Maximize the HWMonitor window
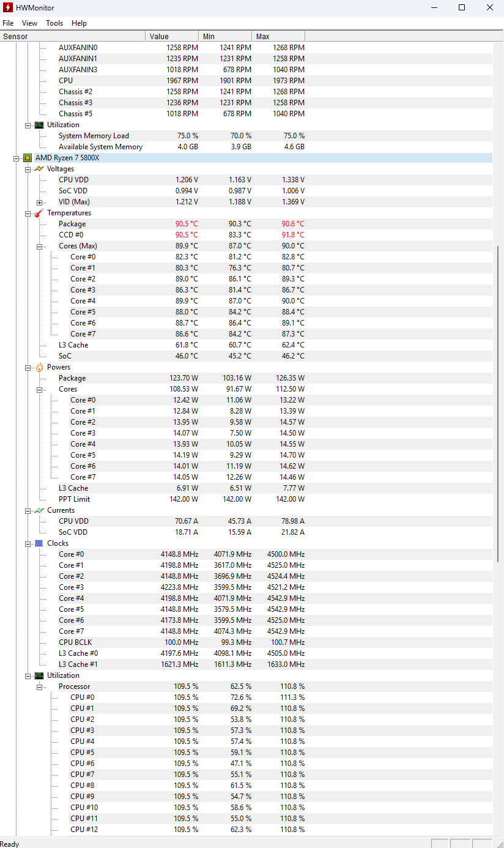 (462, 7)
